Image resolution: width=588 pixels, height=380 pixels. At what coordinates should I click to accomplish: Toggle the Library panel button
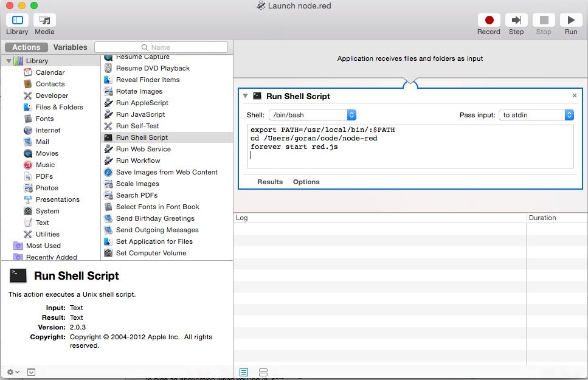click(x=18, y=20)
